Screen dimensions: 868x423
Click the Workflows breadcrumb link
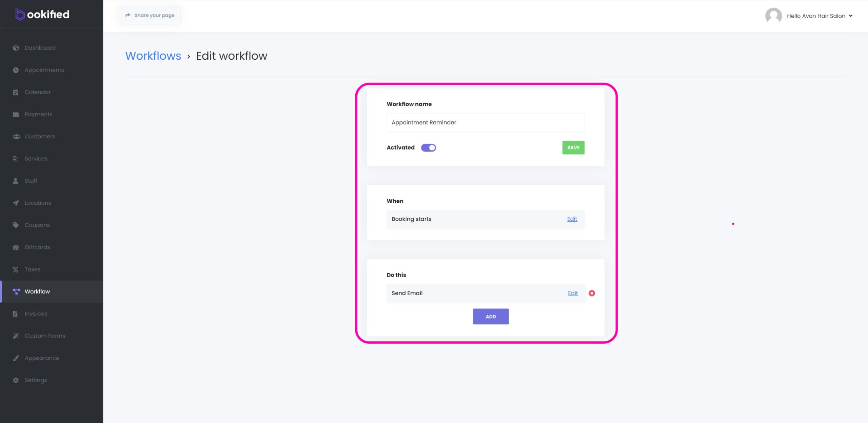(x=153, y=56)
